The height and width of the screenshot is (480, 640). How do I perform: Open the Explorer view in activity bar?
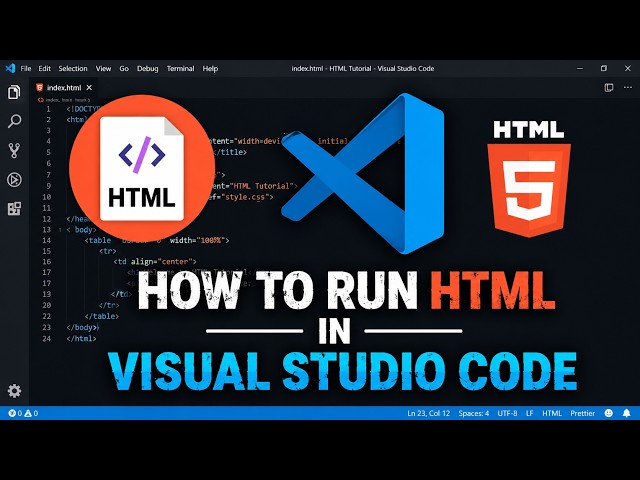point(14,92)
